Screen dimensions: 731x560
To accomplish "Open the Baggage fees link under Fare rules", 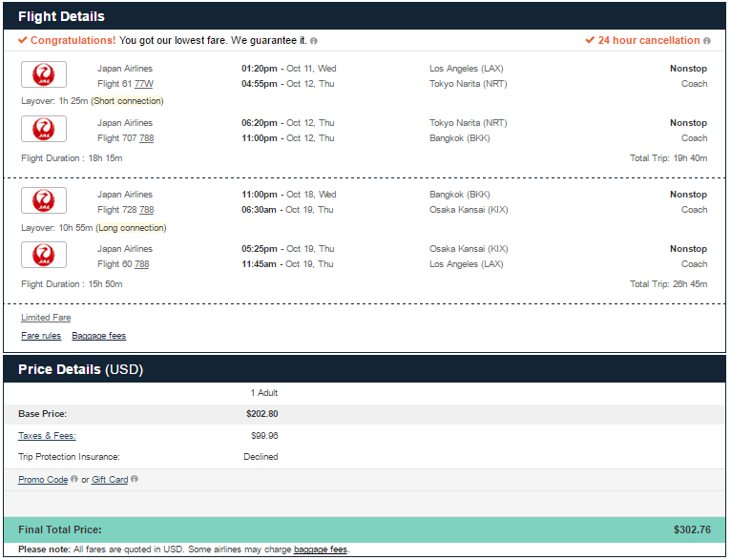I will [x=99, y=336].
